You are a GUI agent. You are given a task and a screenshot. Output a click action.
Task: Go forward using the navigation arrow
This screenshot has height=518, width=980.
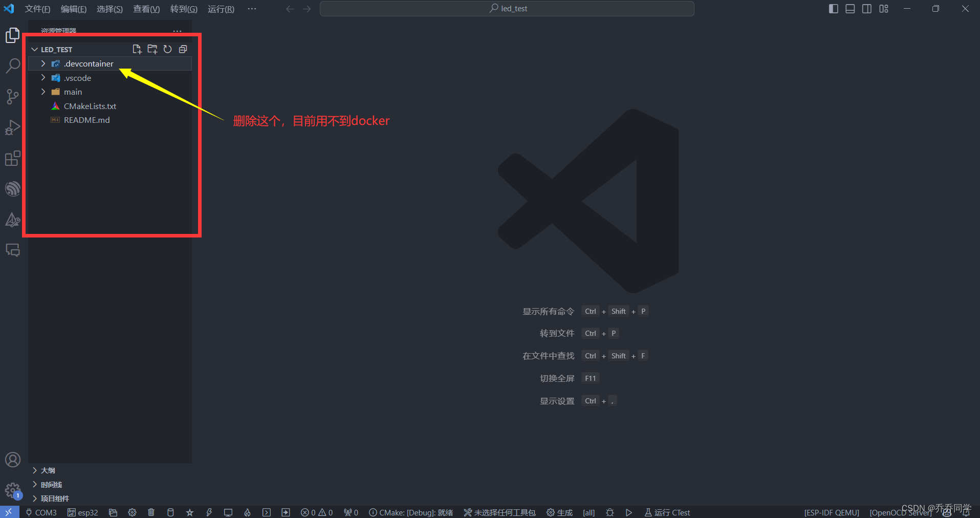coord(307,9)
